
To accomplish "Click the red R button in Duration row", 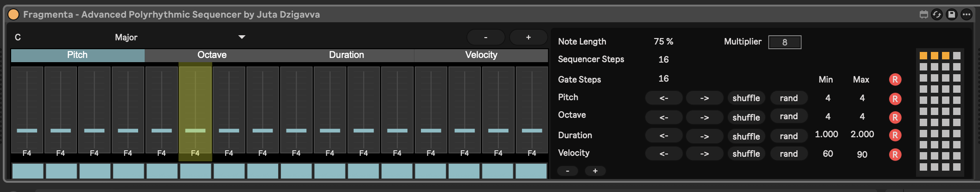I will (895, 135).
